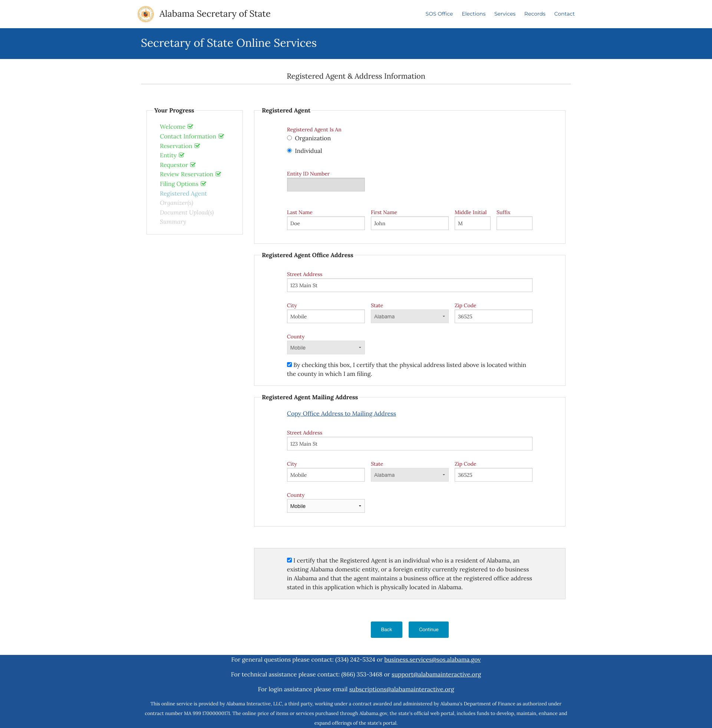Viewport: 712px width, 728px height.
Task: Open the mailing address State dropdown
Action: [409, 475]
